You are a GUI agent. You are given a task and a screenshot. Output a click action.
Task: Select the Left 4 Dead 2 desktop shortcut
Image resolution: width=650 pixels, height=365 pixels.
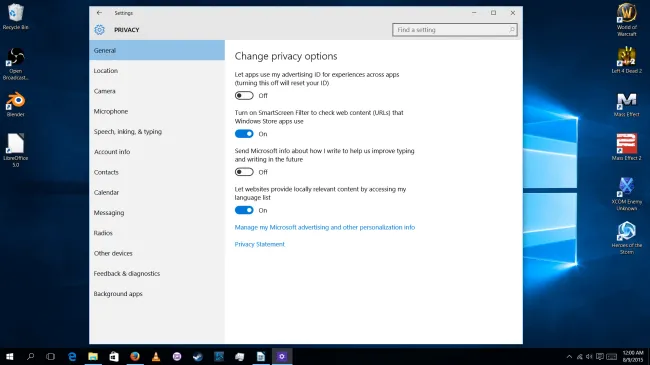click(x=627, y=60)
